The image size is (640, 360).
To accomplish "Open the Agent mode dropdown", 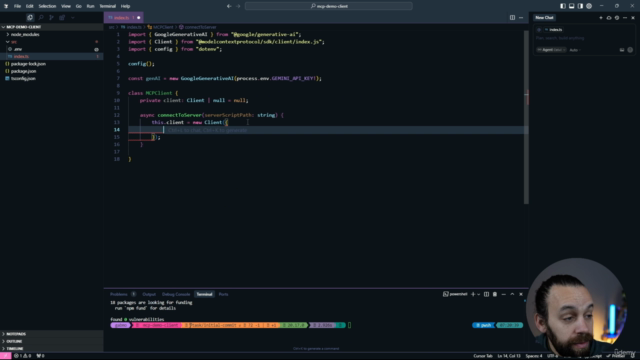I will [x=551, y=50].
